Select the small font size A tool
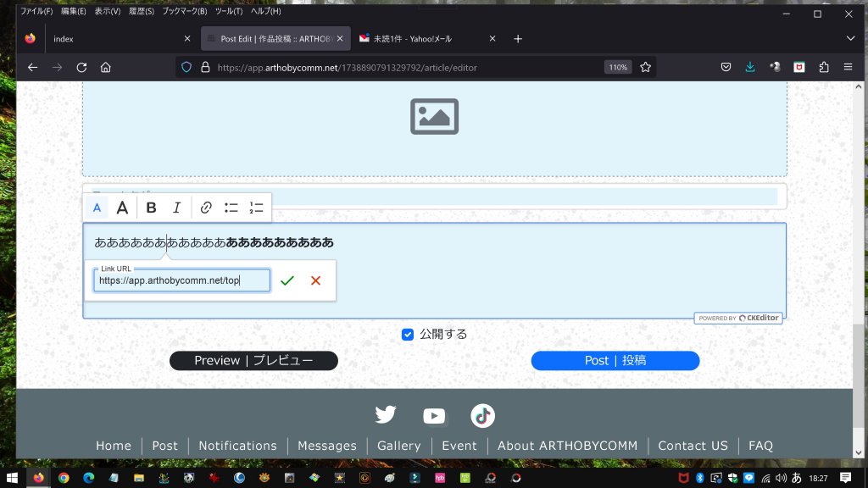 (97, 208)
